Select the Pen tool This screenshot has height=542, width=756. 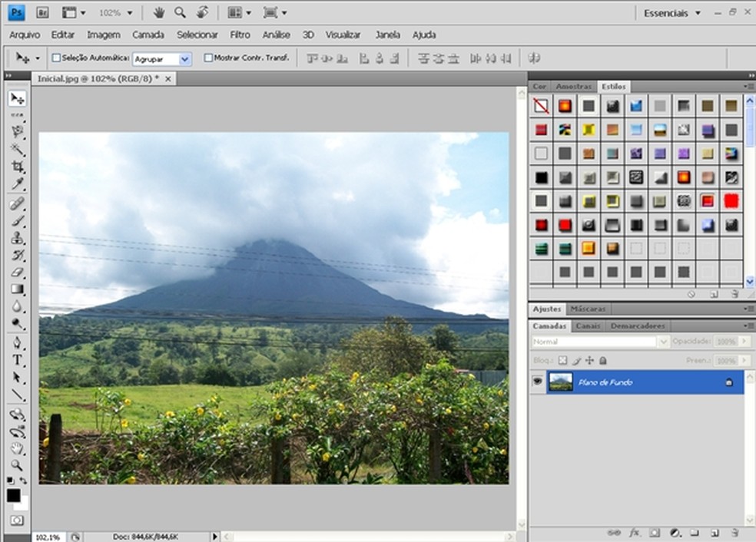pyautogui.click(x=17, y=342)
